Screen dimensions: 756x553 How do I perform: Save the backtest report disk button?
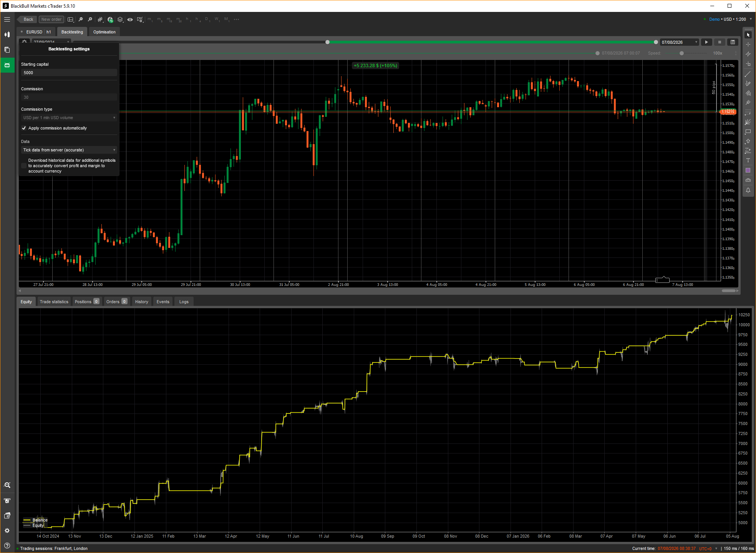pyautogui.click(x=733, y=42)
